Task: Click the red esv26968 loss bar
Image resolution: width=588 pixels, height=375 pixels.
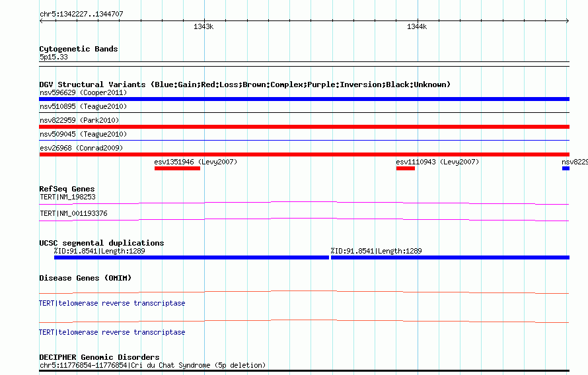Action: click(304, 154)
